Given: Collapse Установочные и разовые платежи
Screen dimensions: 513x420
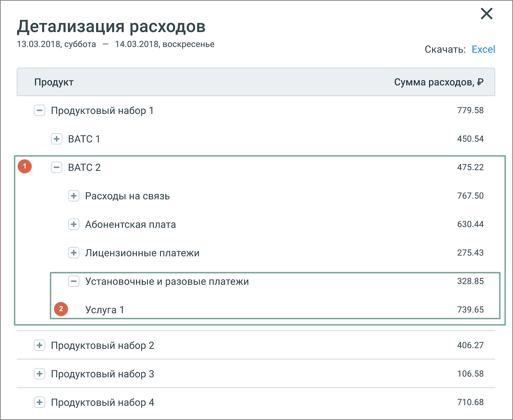Looking at the screenshot, I should (74, 281).
